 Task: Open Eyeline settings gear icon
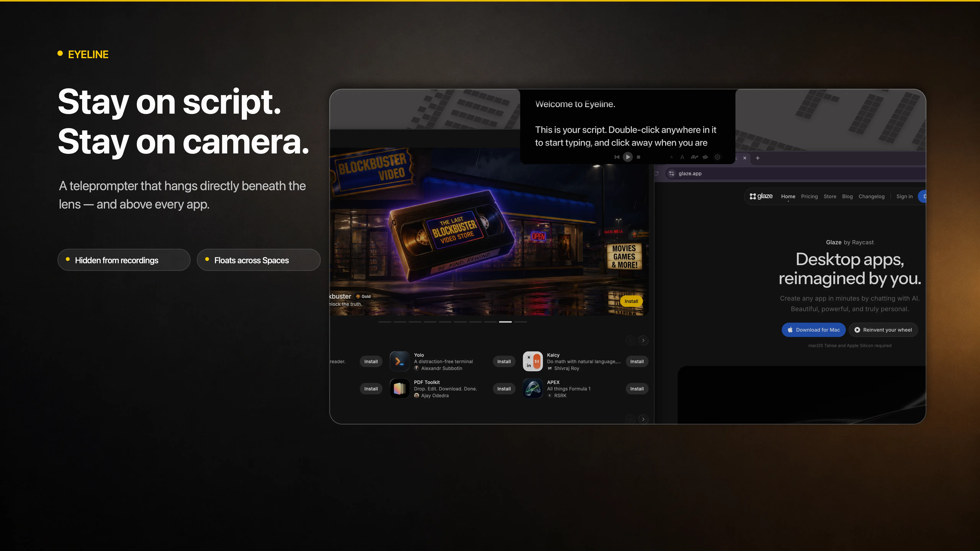coord(718,157)
